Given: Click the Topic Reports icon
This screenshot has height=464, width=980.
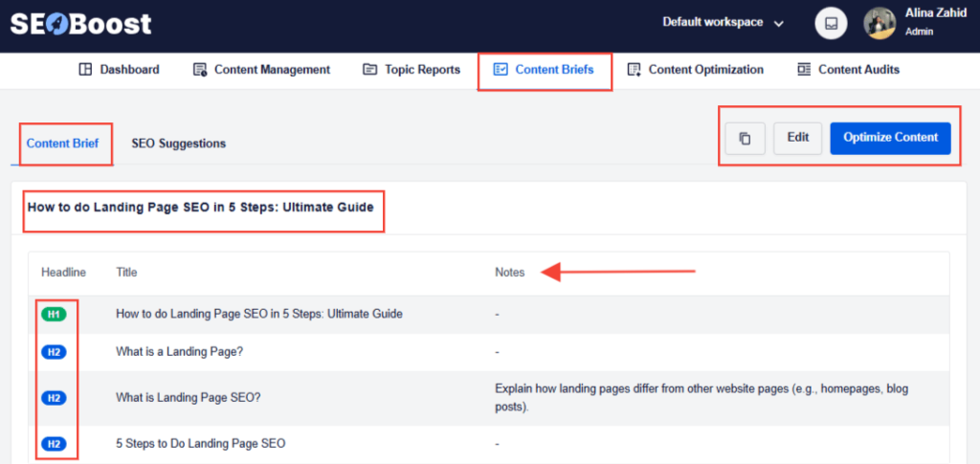Looking at the screenshot, I should [x=370, y=69].
